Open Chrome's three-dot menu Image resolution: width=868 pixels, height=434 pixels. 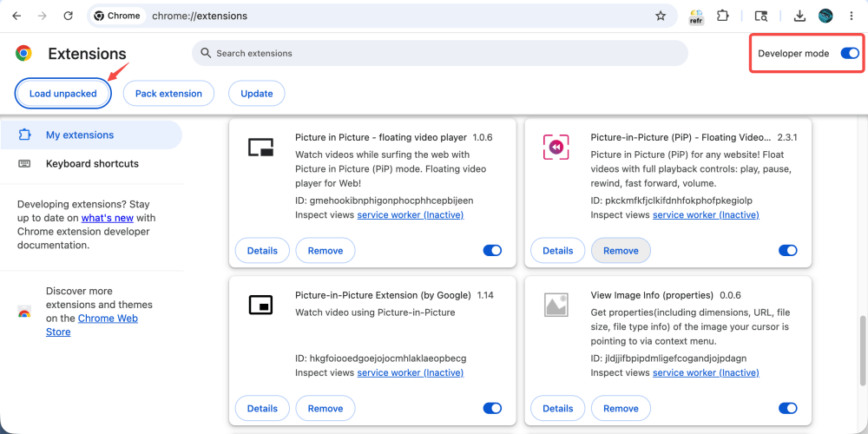point(852,16)
